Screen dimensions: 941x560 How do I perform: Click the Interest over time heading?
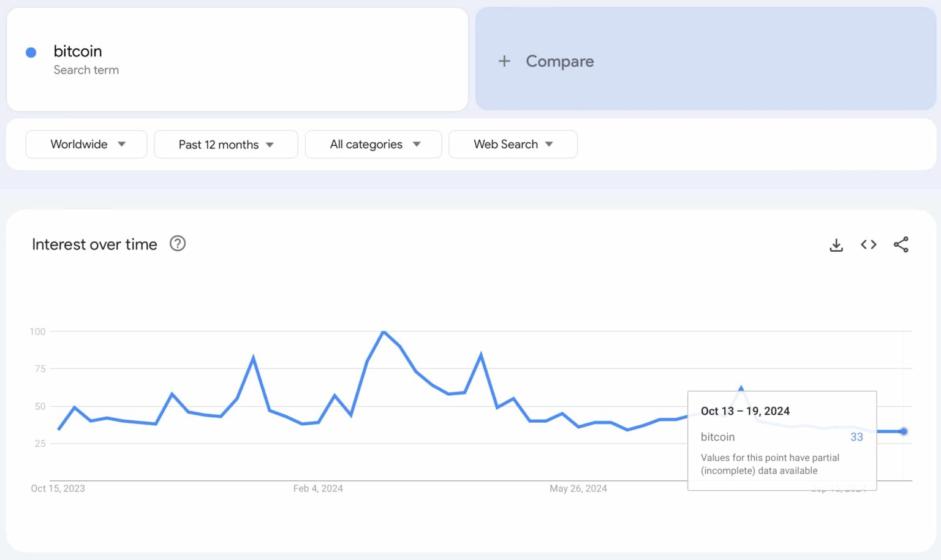coord(94,244)
